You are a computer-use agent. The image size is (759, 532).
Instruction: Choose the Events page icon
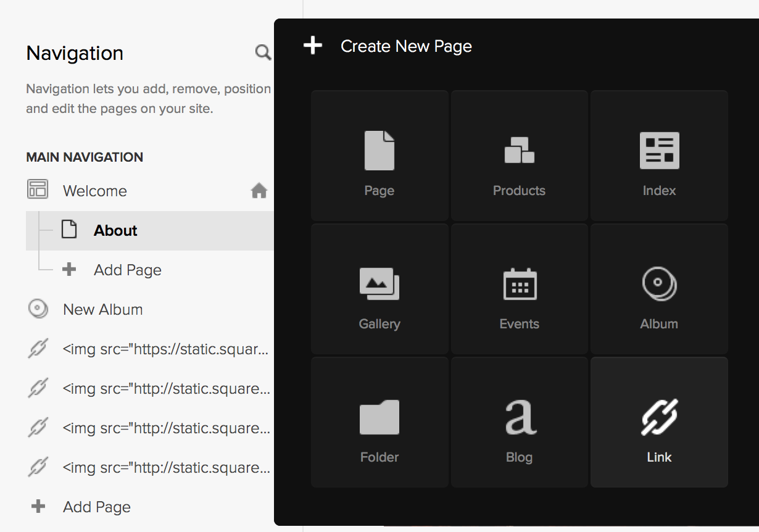click(x=519, y=289)
